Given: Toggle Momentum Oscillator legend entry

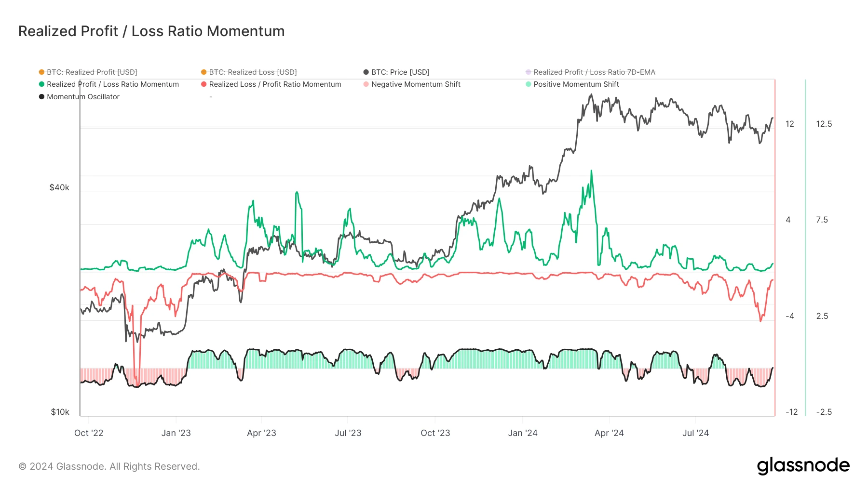Looking at the screenshot, I should [x=79, y=97].
